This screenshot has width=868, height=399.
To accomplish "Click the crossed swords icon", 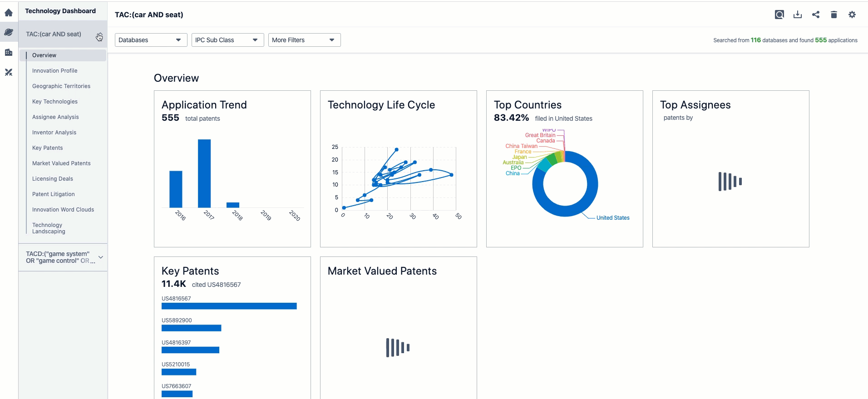I will pos(9,72).
